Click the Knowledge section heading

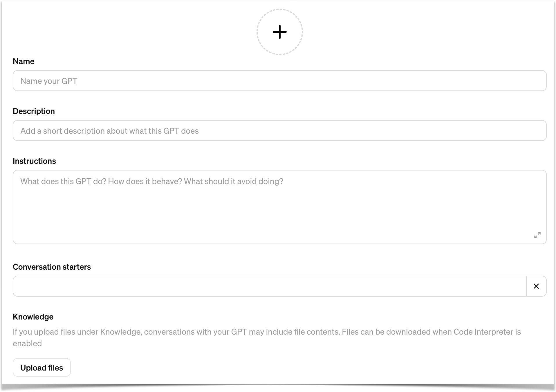tap(33, 317)
